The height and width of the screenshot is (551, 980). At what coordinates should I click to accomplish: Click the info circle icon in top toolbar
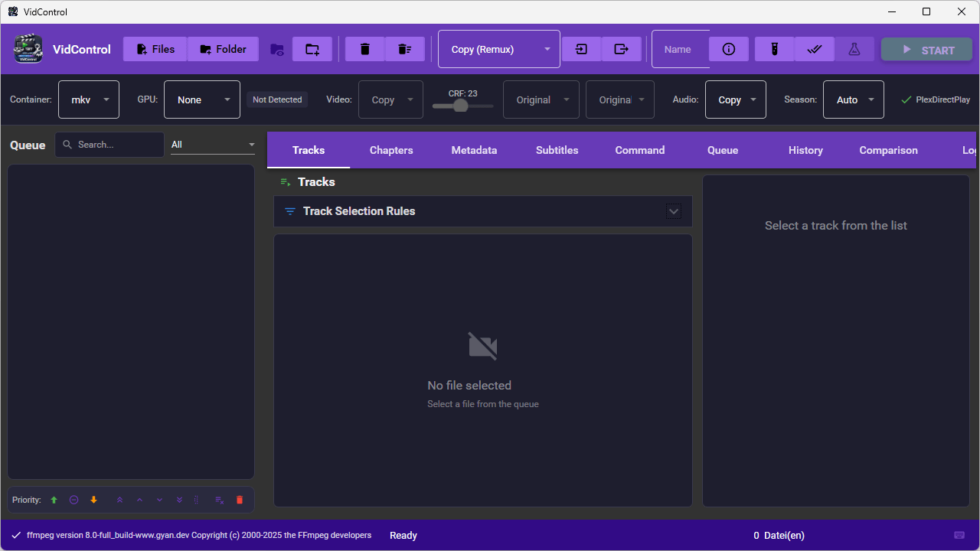tap(728, 49)
